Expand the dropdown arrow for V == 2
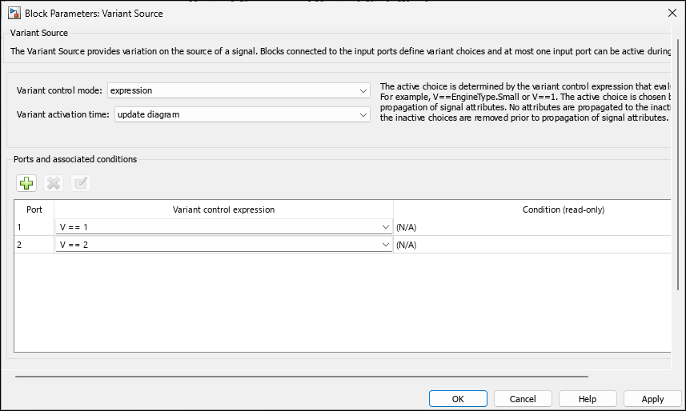Screen dimensions: 686x411 click(386, 244)
